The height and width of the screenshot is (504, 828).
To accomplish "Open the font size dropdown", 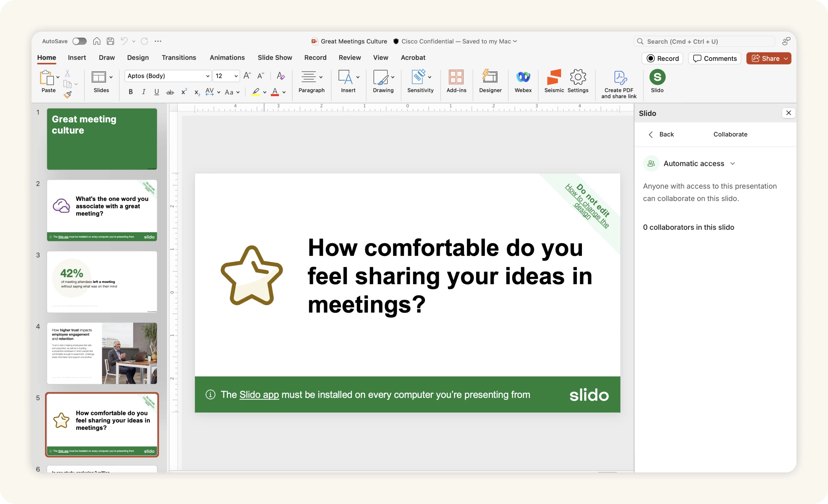I will coord(236,76).
